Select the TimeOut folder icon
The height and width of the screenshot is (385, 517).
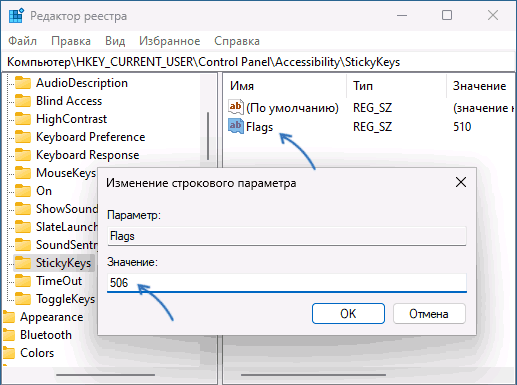[23, 281]
